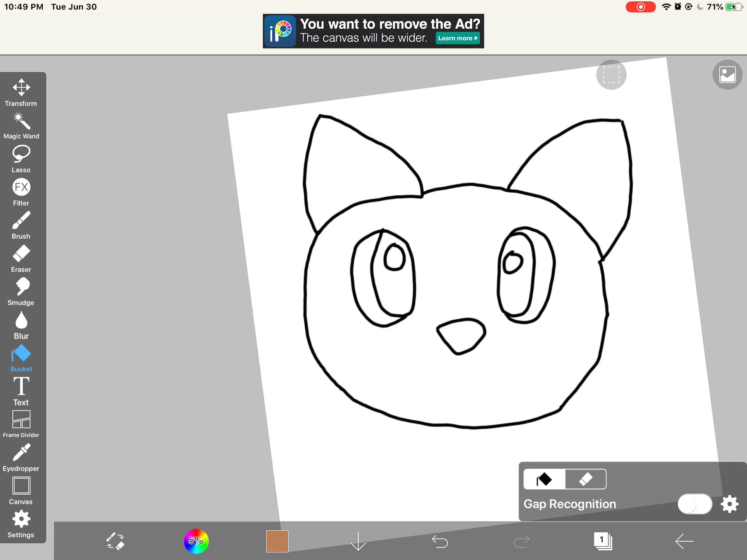Select the Eyedropper tool
The width and height of the screenshot is (747, 560).
(x=21, y=458)
